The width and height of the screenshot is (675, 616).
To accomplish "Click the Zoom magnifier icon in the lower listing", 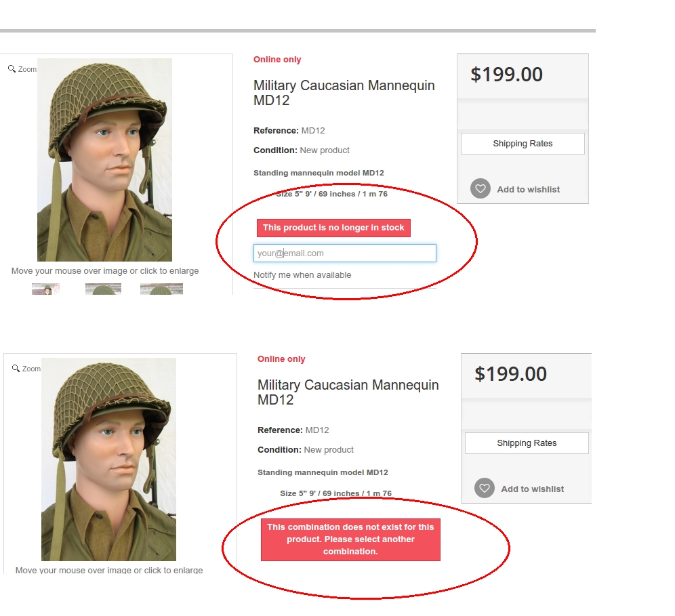I will [x=16, y=369].
